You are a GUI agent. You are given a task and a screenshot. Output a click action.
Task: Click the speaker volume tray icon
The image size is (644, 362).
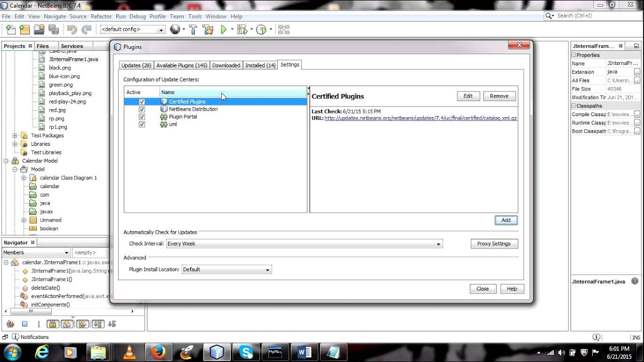coord(561,352)
